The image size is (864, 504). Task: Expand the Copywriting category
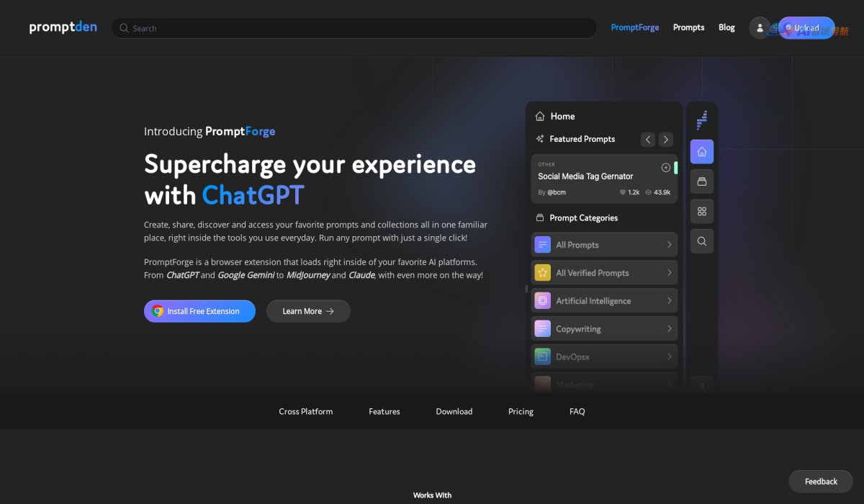pyautogui.click(x=669, y=329)
